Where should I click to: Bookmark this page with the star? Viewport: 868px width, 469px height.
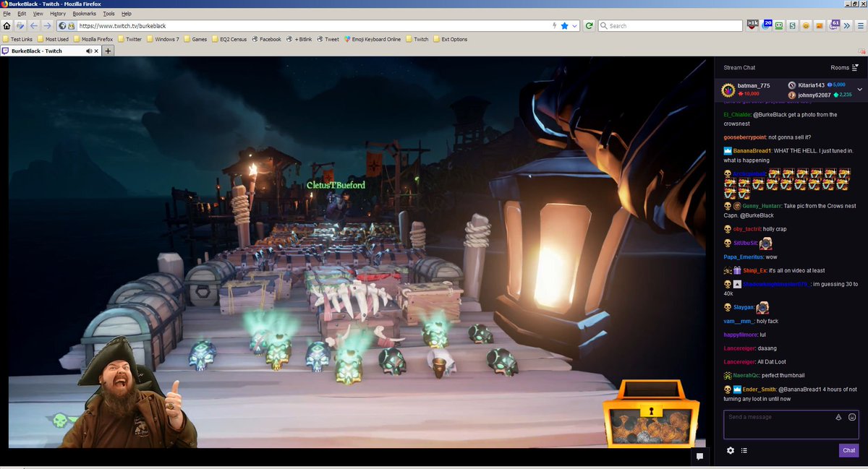click(x=564, y=26)
